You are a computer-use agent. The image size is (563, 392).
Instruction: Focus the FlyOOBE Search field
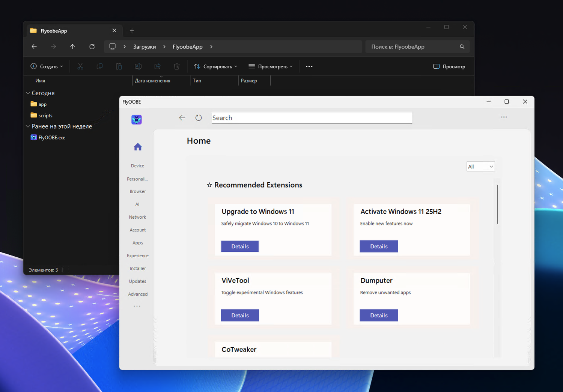tap(312, 118)
